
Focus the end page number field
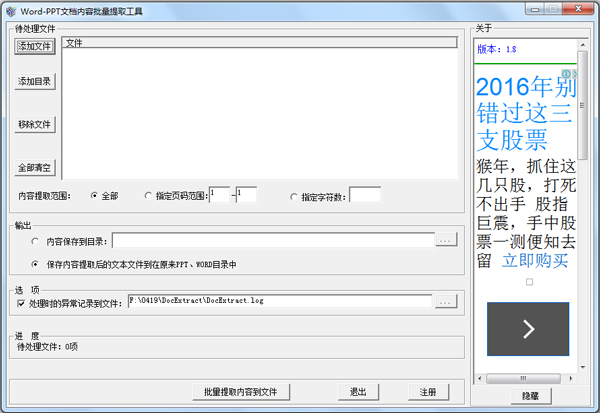coord(246,195)
